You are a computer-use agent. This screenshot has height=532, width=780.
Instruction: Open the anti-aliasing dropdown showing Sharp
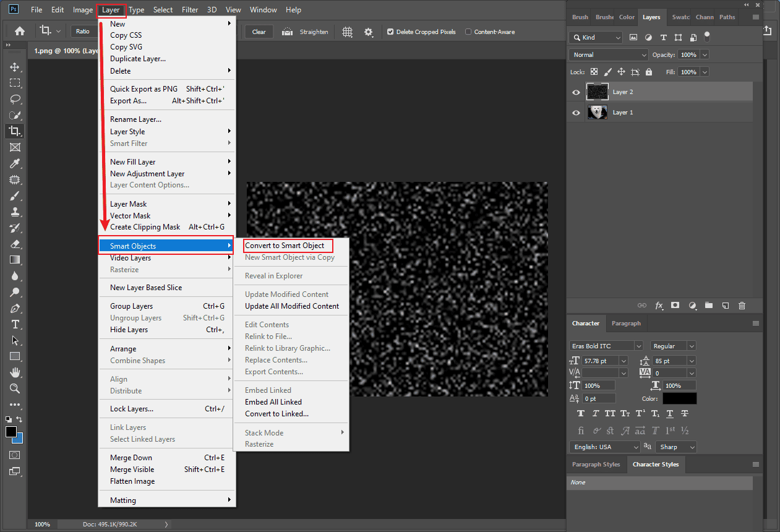(x=675, y=447)
